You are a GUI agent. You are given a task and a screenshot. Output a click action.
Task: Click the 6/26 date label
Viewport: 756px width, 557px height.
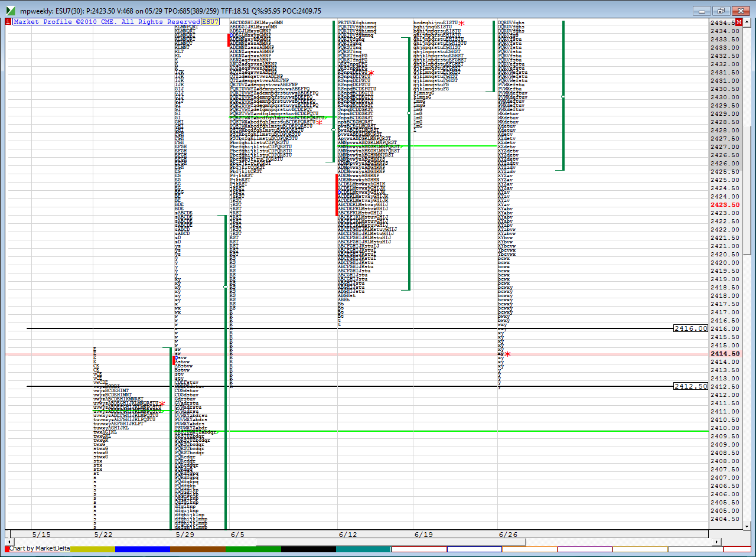click(x=508, y=534)
